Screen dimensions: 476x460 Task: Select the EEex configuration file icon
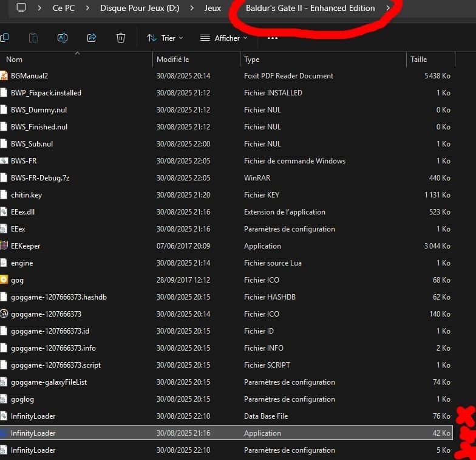(x=4, y=228)
